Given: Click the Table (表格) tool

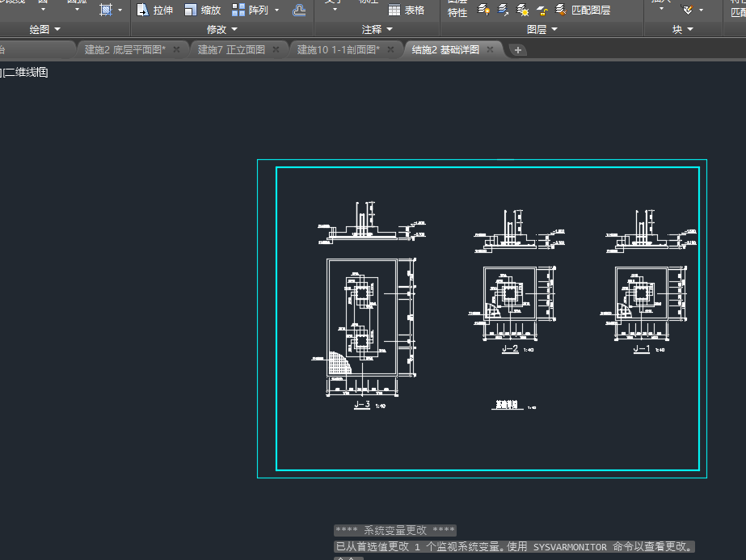Looking at the screenshot, I should pos(407,10).
